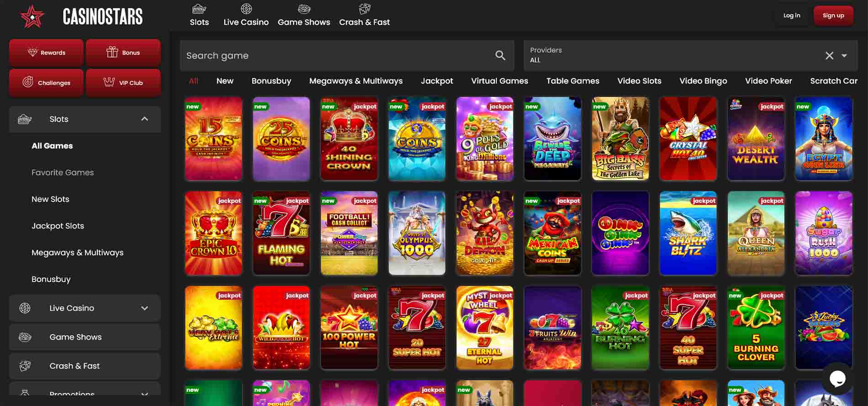Click the sidebar Game Shows icon

point(25,337)
